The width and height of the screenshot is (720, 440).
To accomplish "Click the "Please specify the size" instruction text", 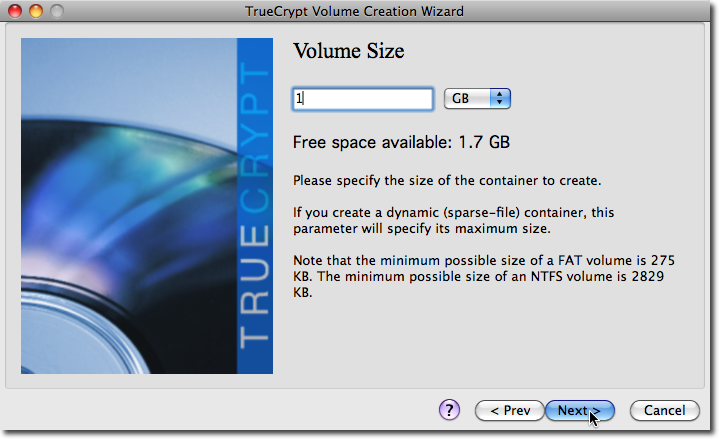I will point(447,181).
